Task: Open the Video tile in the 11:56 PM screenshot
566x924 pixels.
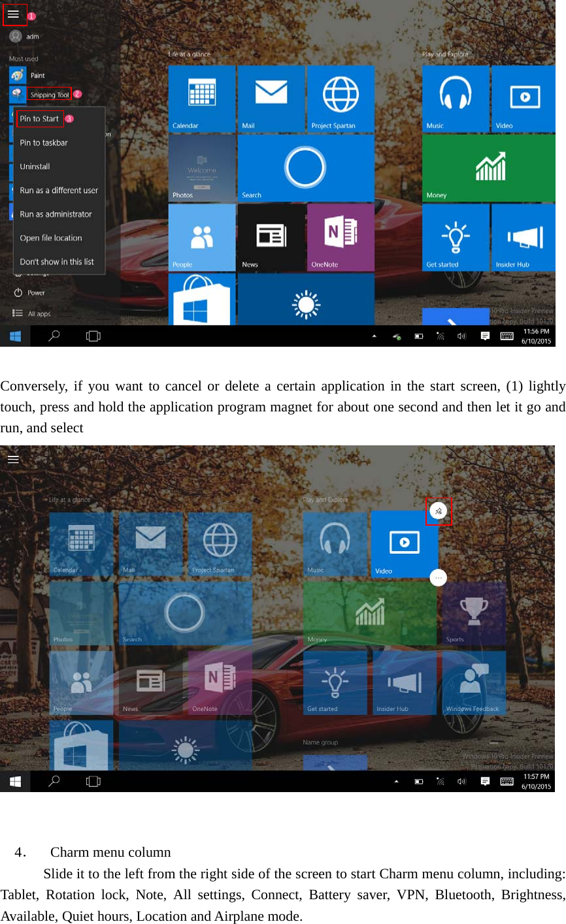Action: tap(524, 99)
